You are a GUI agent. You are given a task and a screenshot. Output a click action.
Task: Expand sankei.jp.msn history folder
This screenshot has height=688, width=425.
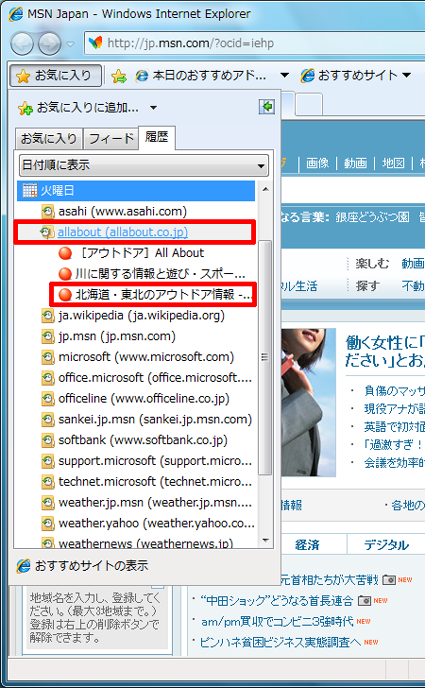pos(147,419)
